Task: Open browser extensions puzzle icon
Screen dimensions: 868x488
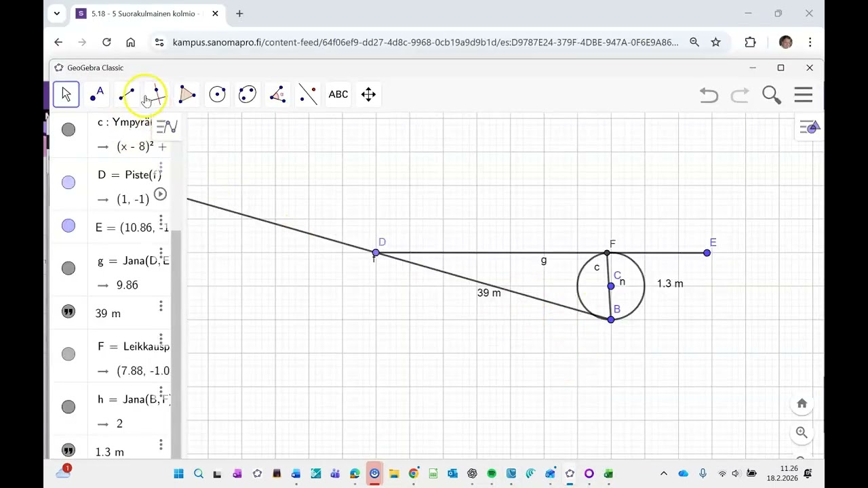Action: (x=750, y=42)
